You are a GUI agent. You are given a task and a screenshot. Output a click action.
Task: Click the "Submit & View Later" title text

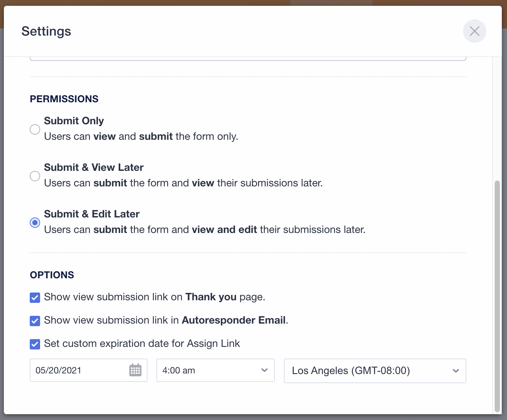[94, 167]
